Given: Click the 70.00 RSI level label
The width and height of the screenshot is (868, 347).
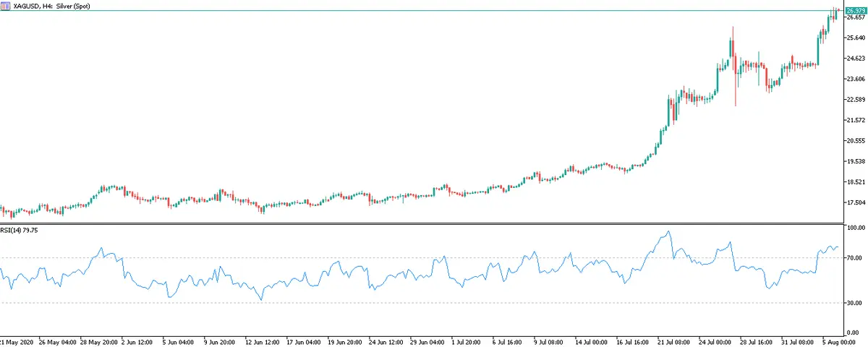Looking at the screenshot, I should coord(855,258).
